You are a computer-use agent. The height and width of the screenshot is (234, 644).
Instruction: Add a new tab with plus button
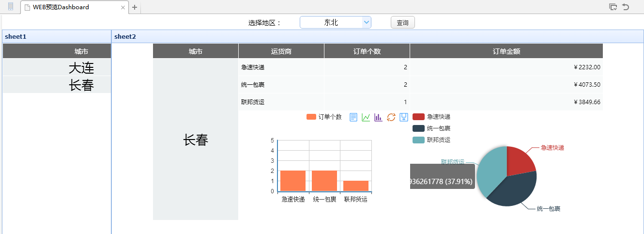[x=135, y=7]
